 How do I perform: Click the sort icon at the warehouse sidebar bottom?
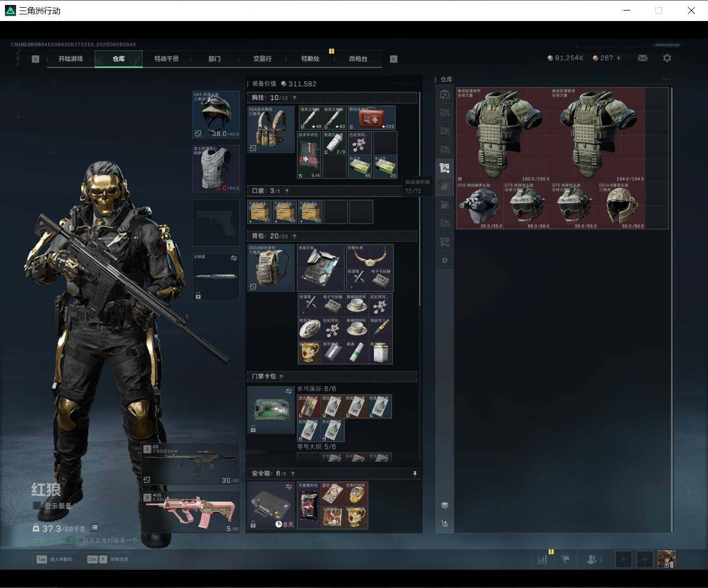click(445, 523)
